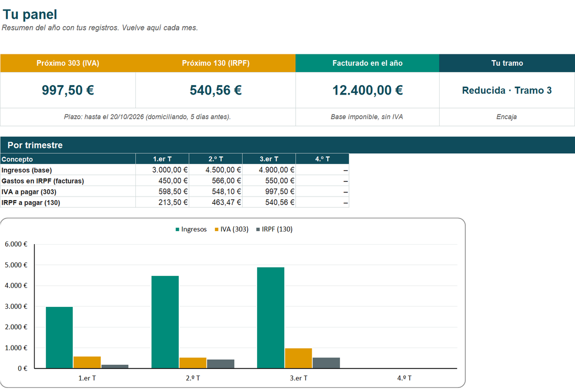Click the gray IRPF bar for 2.º T

(x=221, y=364)
